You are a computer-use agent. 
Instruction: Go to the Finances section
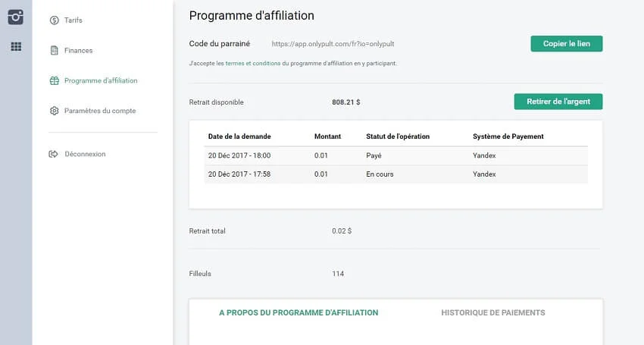click(78, 51)
